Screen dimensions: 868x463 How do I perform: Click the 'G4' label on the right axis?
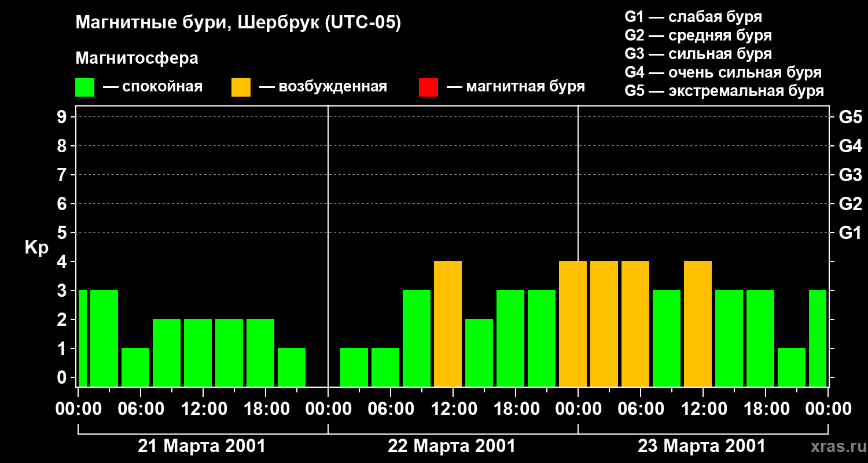click(851, 146)
